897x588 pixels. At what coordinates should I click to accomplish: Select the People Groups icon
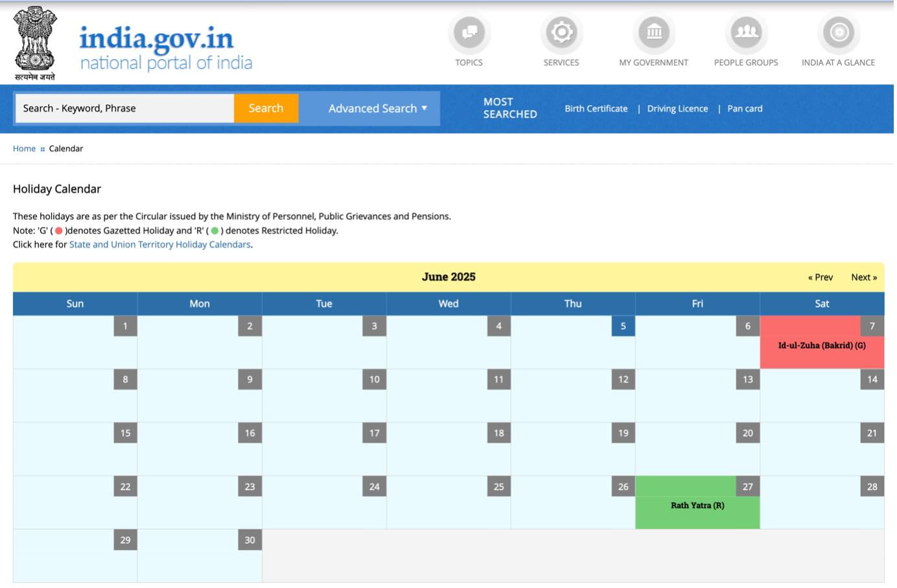747,32
